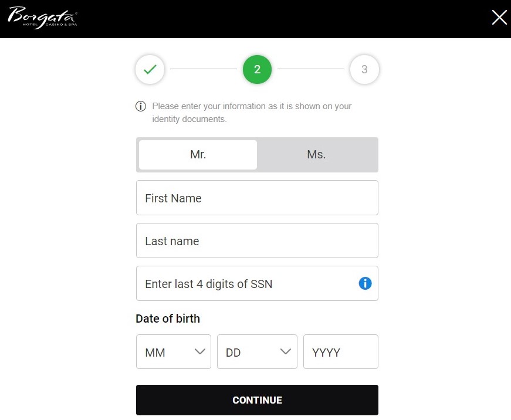Focus the Last name field
Image resolution: width=511 pixels, height=420 pixels.
point(257,241)
